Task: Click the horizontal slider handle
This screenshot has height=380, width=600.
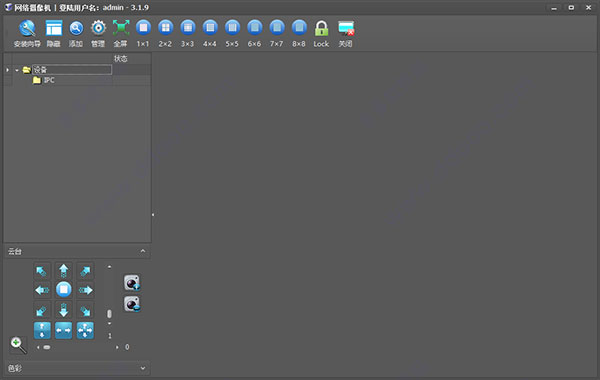Action: click(x=47, y=347)
